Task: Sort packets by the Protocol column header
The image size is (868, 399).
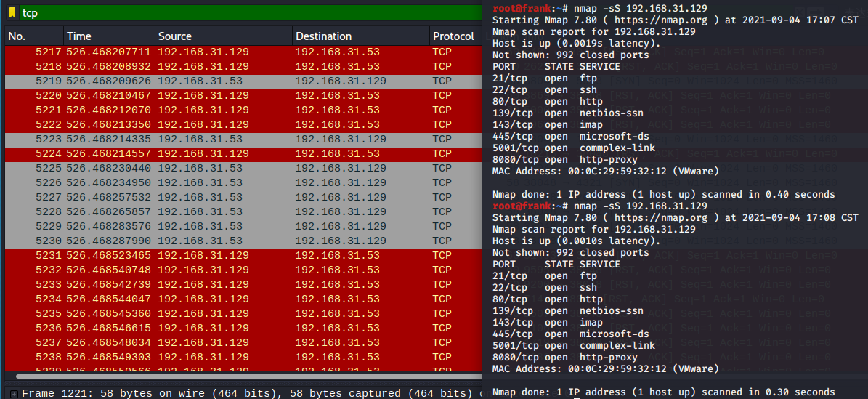Action: pos(455,36)
